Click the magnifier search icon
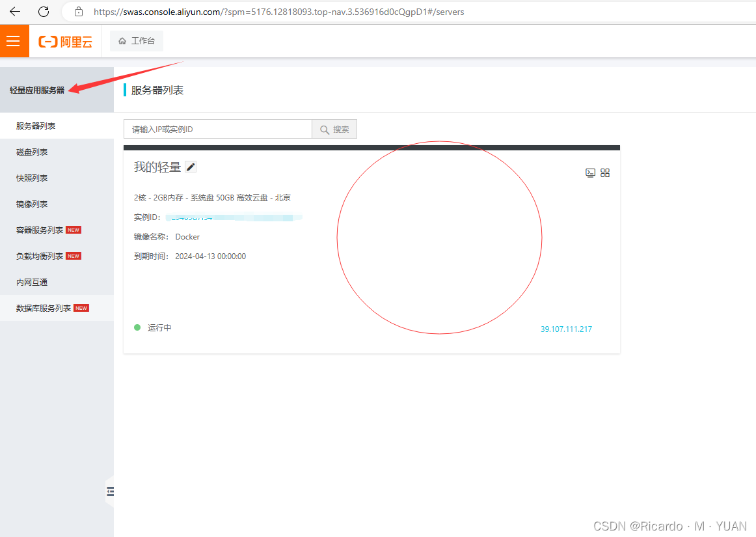The image size is (756, 537). click(x=325, y=129)
